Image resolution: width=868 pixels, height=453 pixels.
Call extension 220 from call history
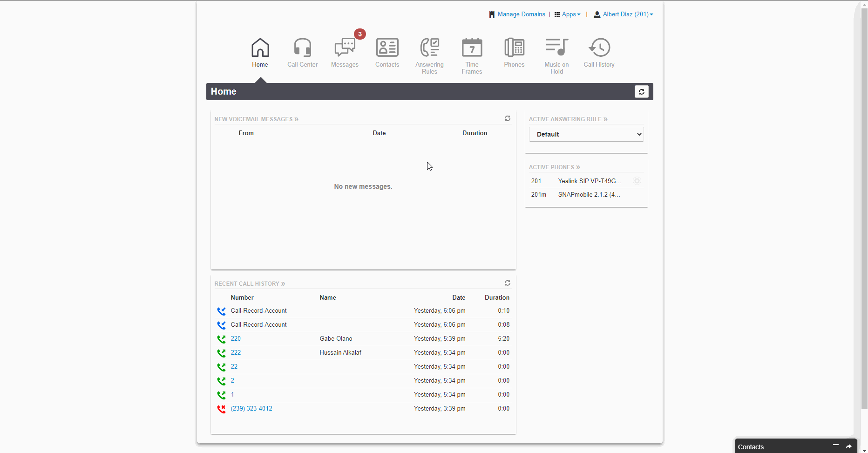tap(236, 339)
